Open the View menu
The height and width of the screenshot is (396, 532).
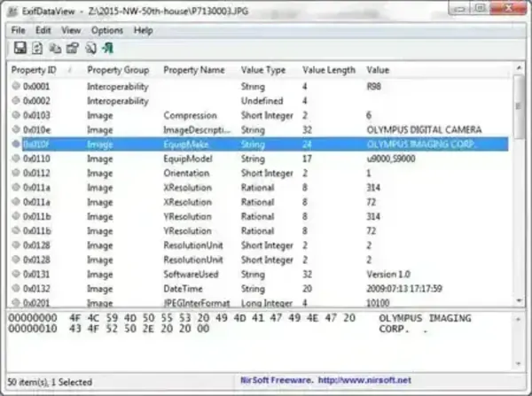pos(71,30)
